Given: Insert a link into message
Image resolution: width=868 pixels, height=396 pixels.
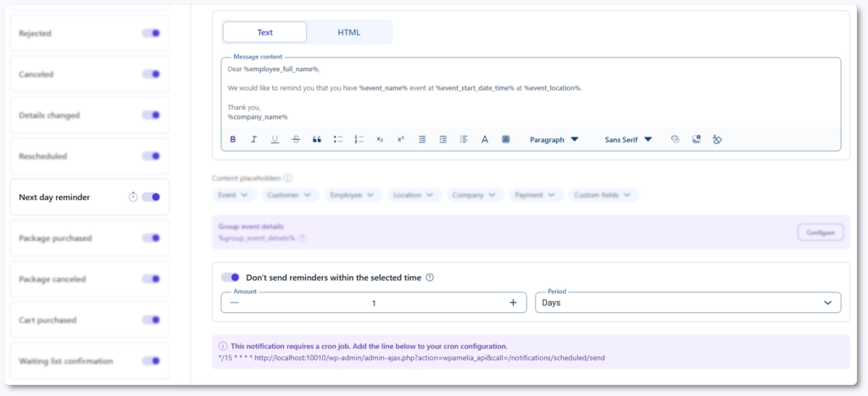Looking at the screenshot, I should 676,140.
